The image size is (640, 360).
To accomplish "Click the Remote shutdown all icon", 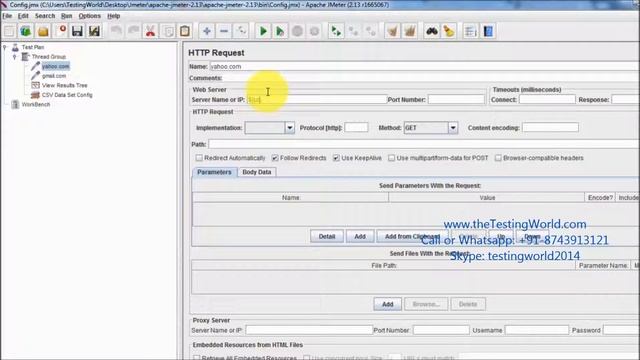I will 371,31.
